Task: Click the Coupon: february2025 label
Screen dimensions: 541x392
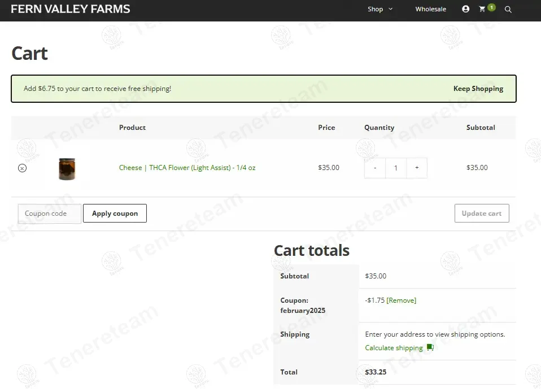Action: [303, 306]
